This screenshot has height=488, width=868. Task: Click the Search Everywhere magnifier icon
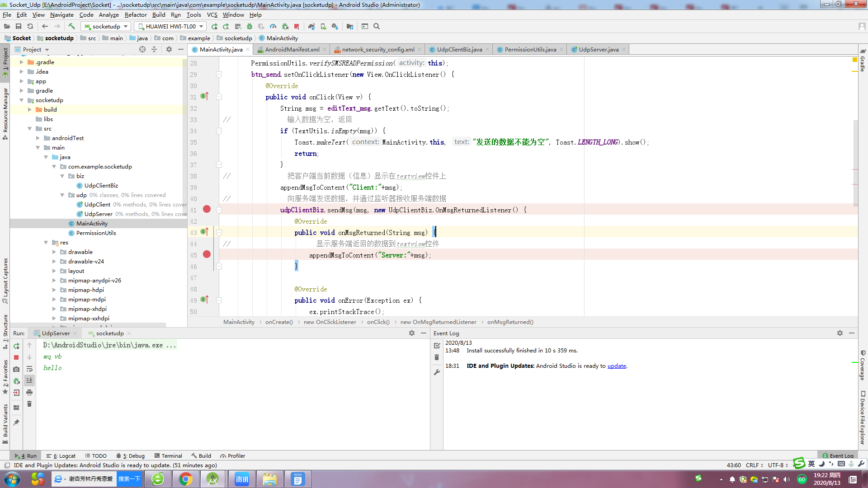pyautogui.click(x=377, y=26)
